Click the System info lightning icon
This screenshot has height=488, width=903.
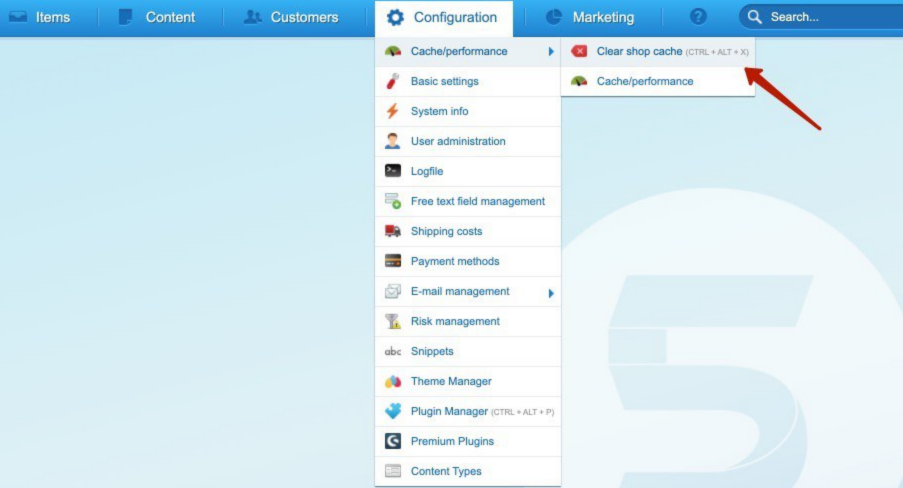click(393, 111)
